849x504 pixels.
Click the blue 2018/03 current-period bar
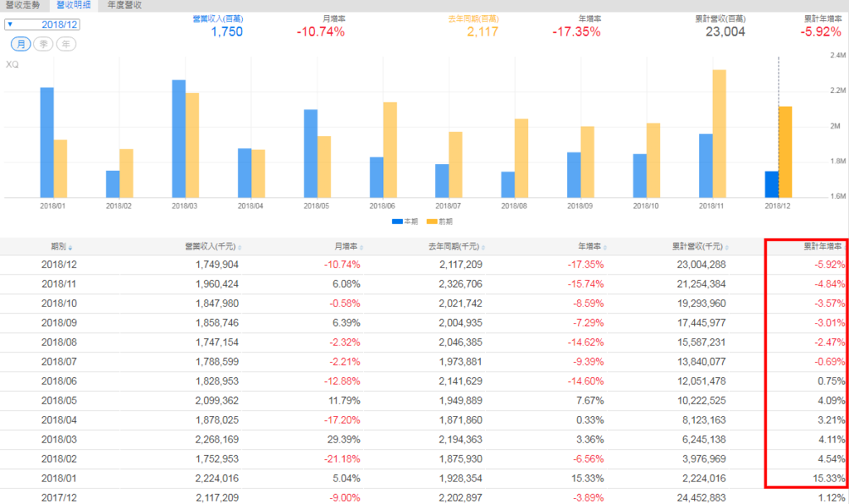179,138
